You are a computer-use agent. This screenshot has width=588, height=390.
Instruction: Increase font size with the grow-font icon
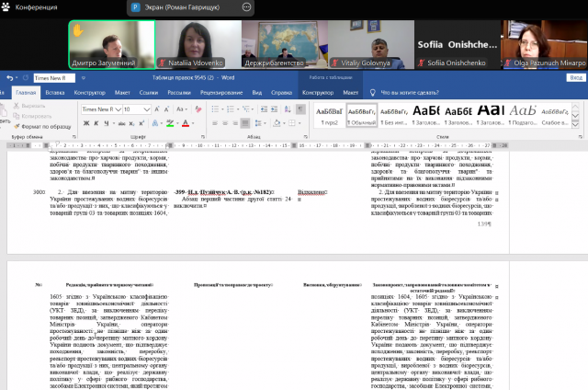[157, 109]
